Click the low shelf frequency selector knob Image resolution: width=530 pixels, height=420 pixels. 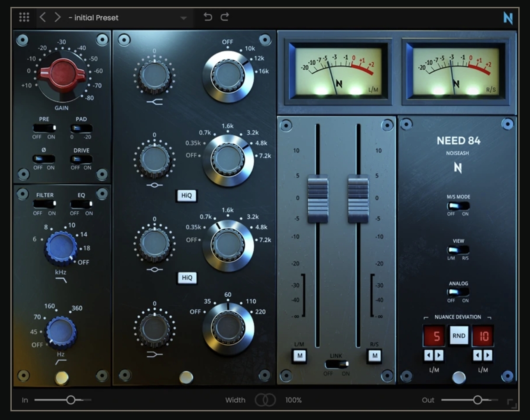pyautogui.click(x=228, y=329)
